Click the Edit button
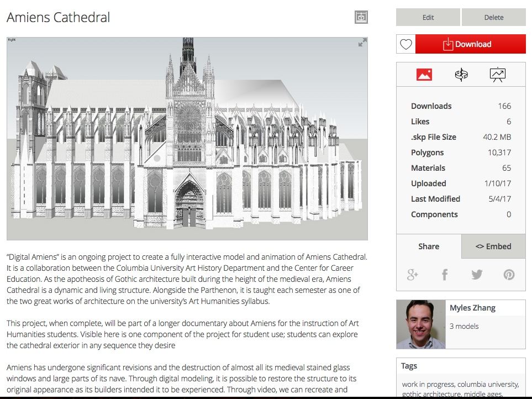This screenshot has width=532, height=399. click(428, 17)
